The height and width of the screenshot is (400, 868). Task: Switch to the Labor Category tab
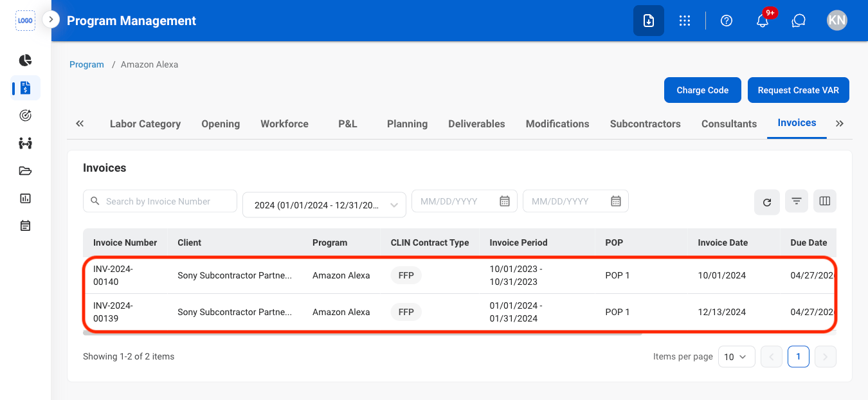(145, 124)
